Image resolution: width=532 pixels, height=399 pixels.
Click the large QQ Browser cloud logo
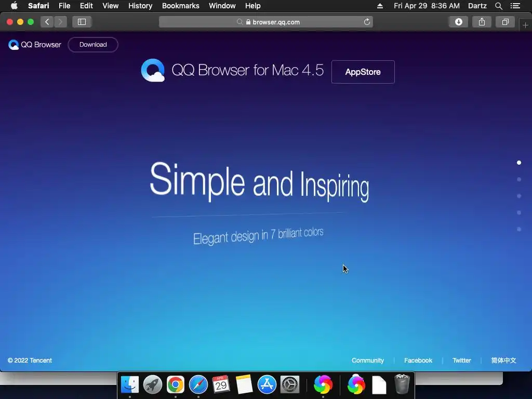pyautogui.click(x=153, y=70)
